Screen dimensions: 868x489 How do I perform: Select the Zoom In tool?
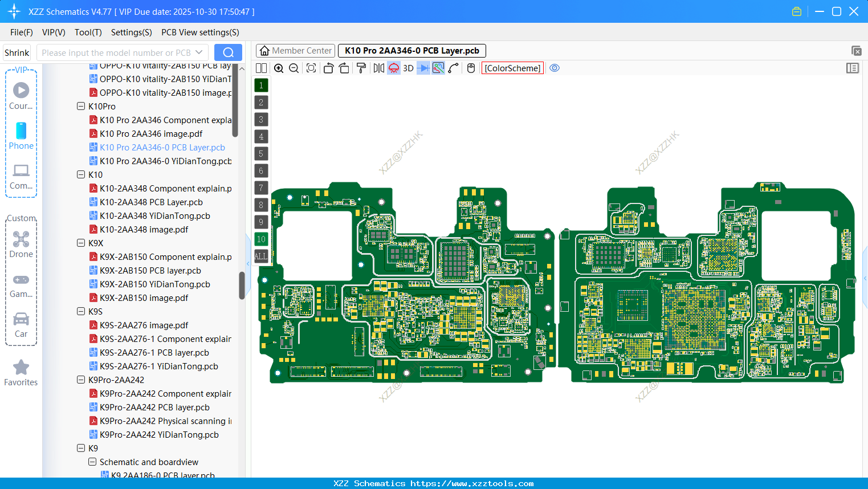[279, 68]
